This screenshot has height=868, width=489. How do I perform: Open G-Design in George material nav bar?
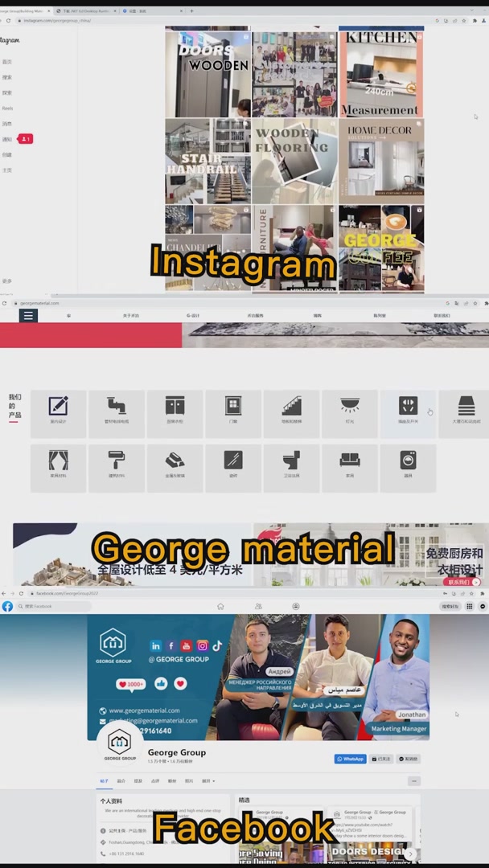tap(193, 316)
